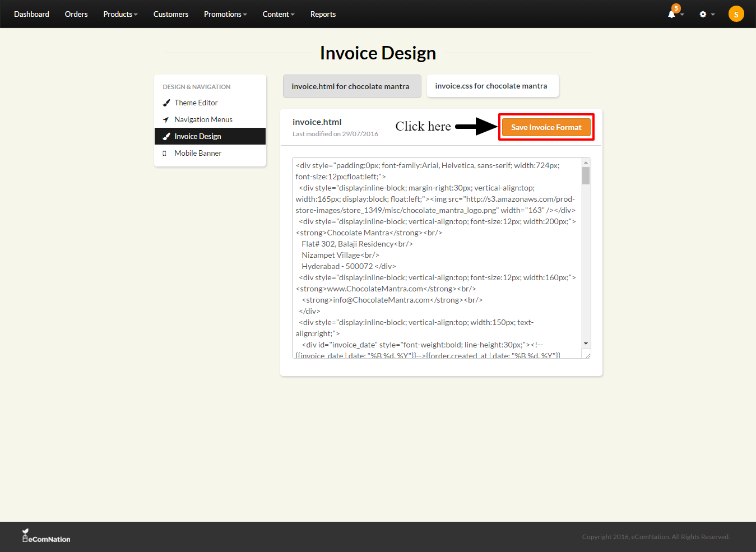The image size is (756, 552).
Task: Go to Dashboard in top menu
Action: (x=31, y=14)
